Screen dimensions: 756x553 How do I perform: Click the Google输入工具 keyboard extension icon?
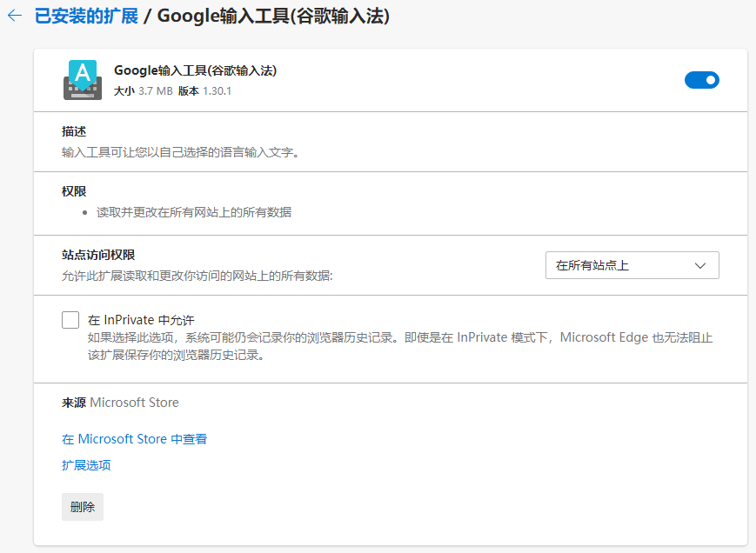pyautogui.click(x=83, y=80)
